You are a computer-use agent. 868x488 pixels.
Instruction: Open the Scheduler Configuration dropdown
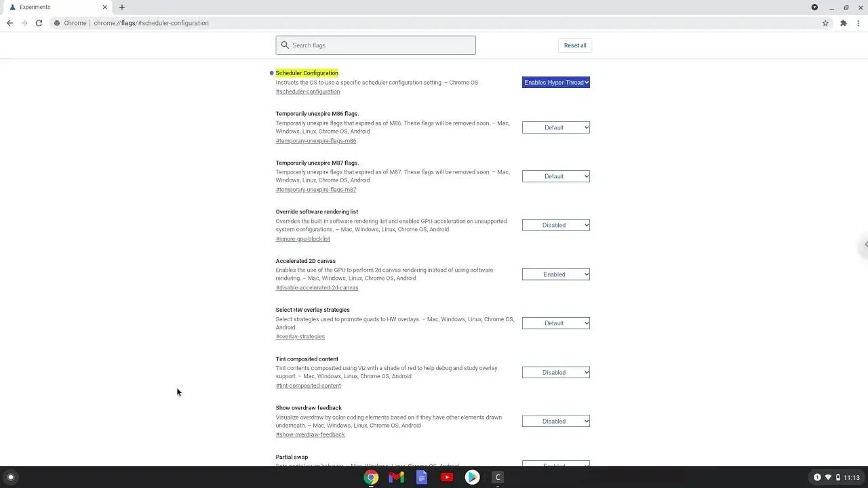(x=556, y=83)
